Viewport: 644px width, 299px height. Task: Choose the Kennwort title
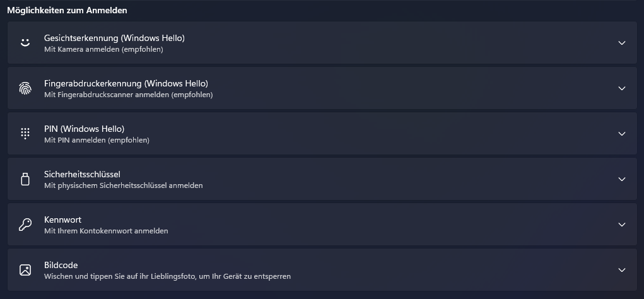click(62, 220)
